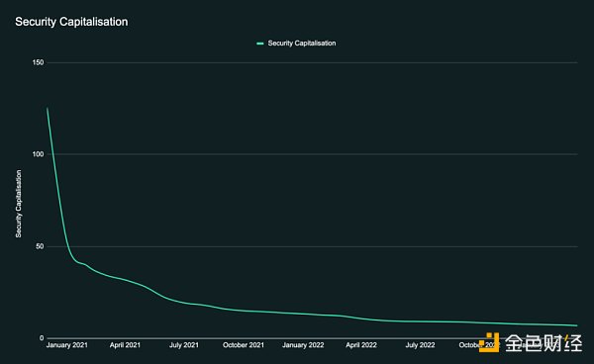Select the April 2022 axis label
The width and height of the screenshot is (594, 364).
361,345
